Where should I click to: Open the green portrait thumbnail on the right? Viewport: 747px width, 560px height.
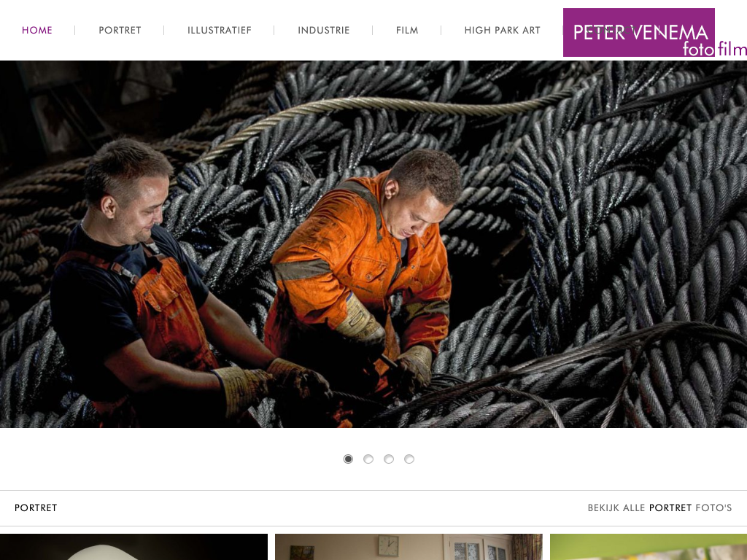click(x=649, y=547)
